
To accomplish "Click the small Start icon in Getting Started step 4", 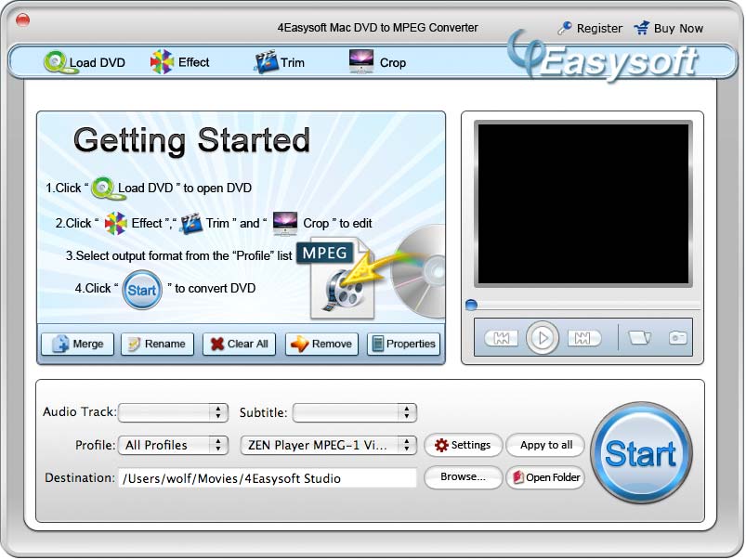I will click(142, 290).
